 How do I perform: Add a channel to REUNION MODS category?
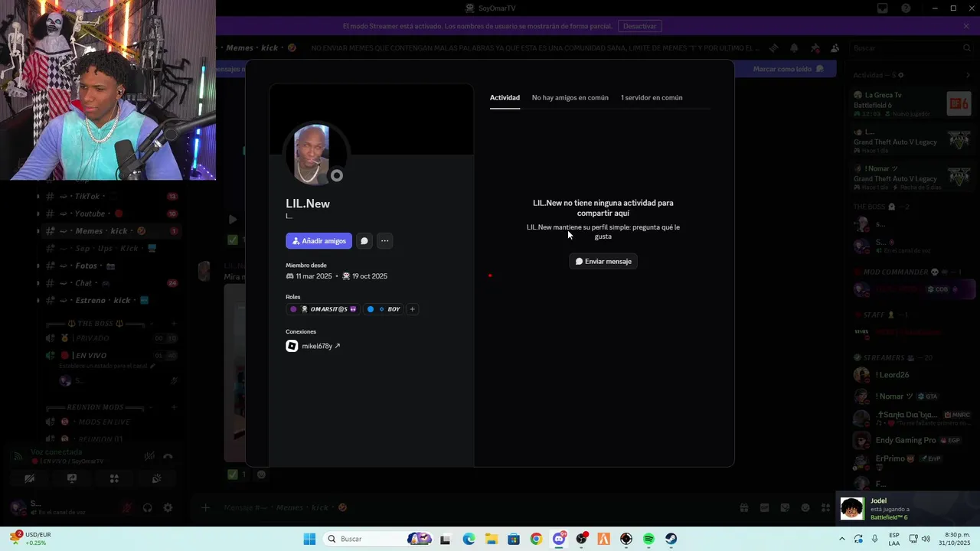tap(174, 407)
